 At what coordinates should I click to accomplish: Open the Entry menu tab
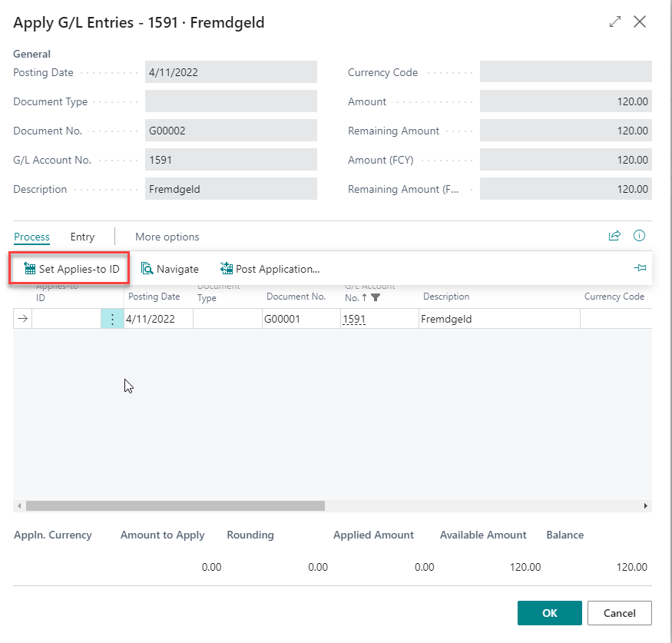(82, 237)
